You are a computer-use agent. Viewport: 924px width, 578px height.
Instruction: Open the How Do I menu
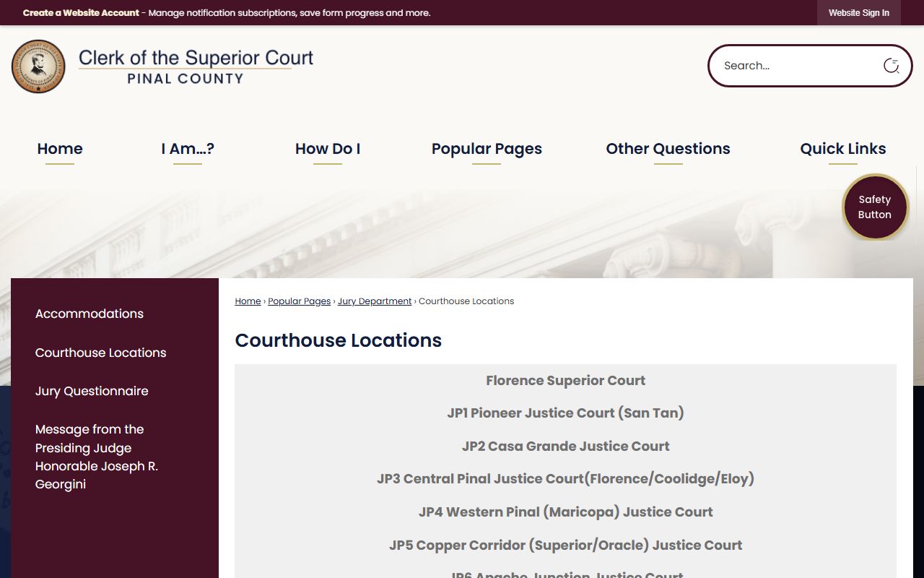click(x=328, y=149)
